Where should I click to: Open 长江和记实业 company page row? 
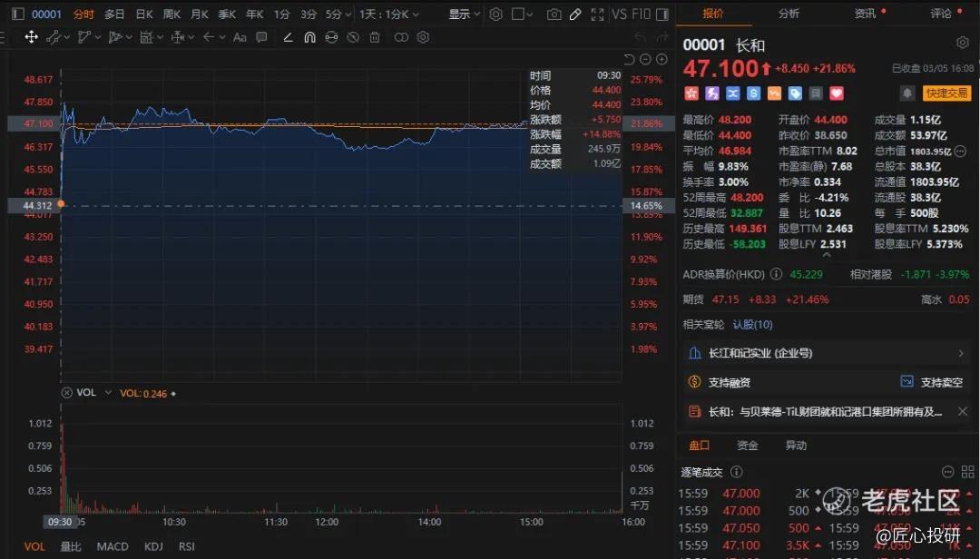pyautogui.click(x=827, y=353)
